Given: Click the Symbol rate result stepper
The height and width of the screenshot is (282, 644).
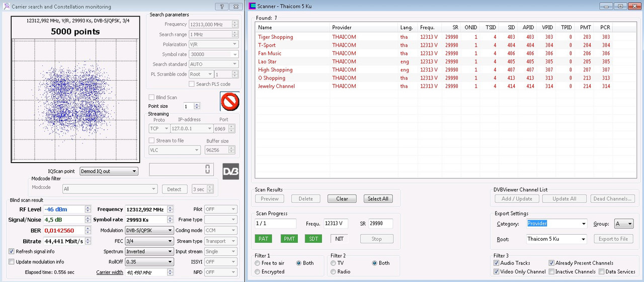Looking at the screenshot, I should click(171, 220).
